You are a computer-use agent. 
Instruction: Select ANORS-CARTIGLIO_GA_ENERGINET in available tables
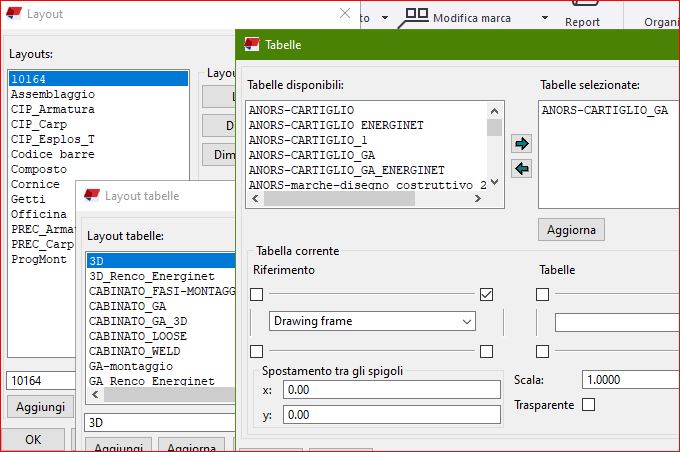click(346, 170)
